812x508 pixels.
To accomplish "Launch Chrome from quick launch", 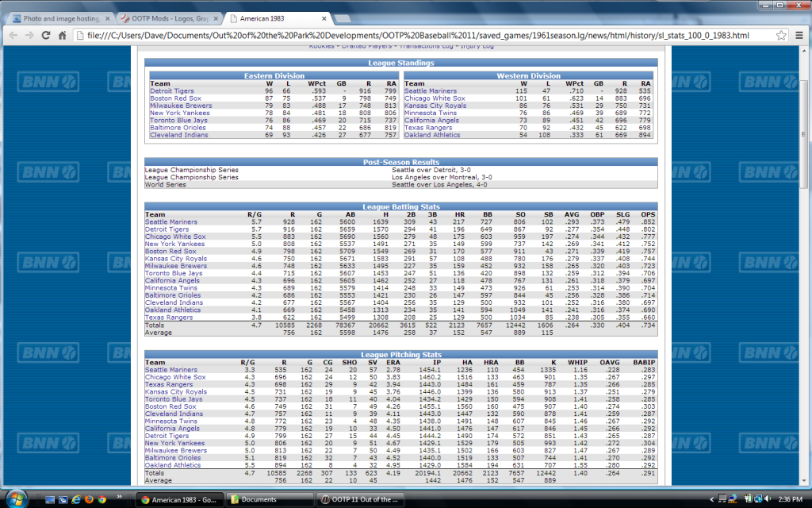I will [x=102, y=500].
